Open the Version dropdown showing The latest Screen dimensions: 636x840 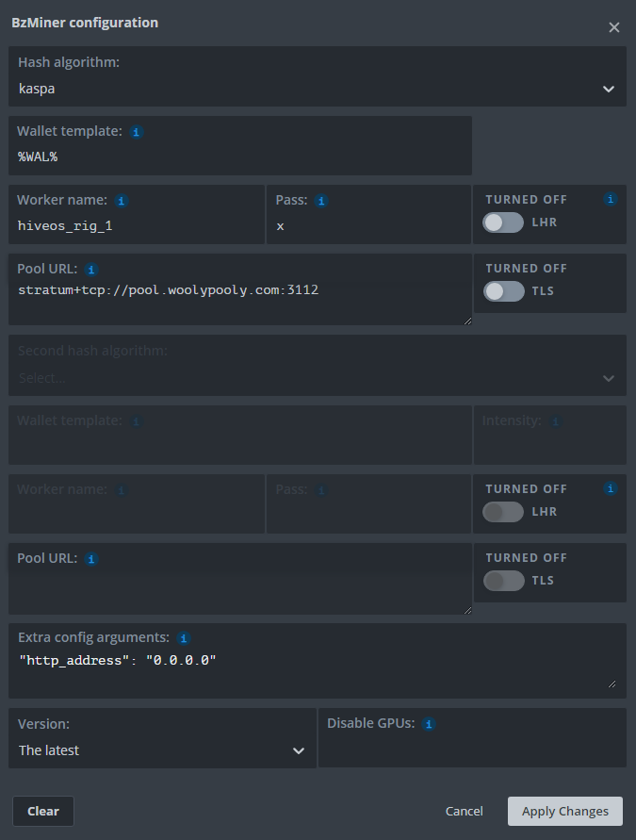162,750
